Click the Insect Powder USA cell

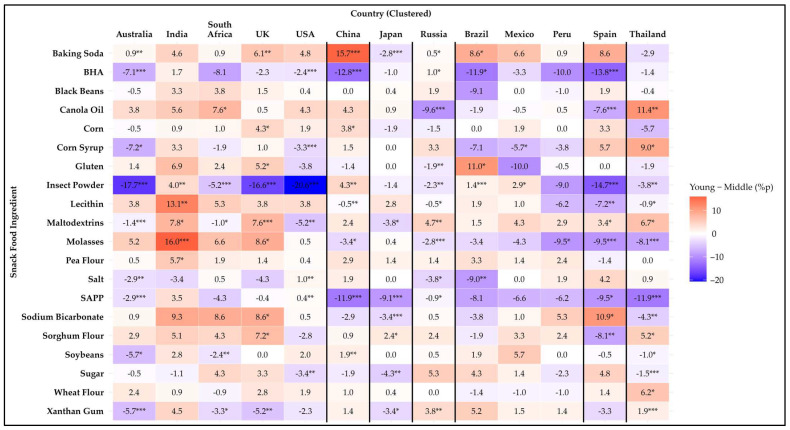[305, 185]
